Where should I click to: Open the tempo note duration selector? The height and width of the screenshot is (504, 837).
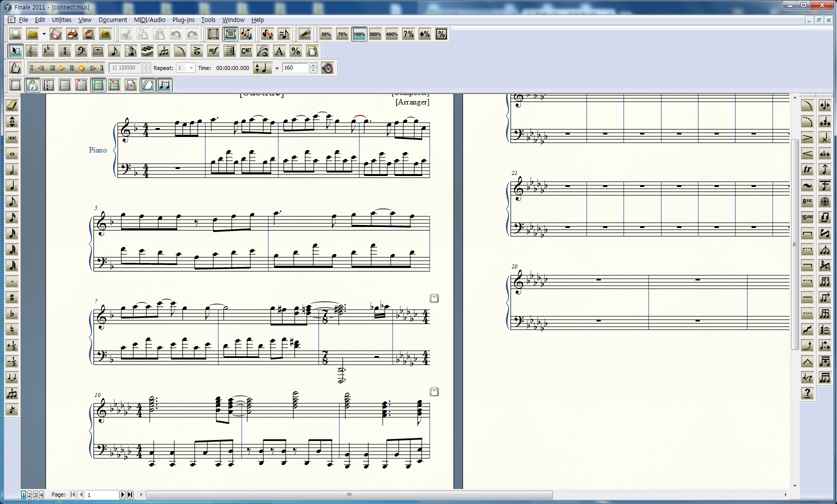coord(262,68)
